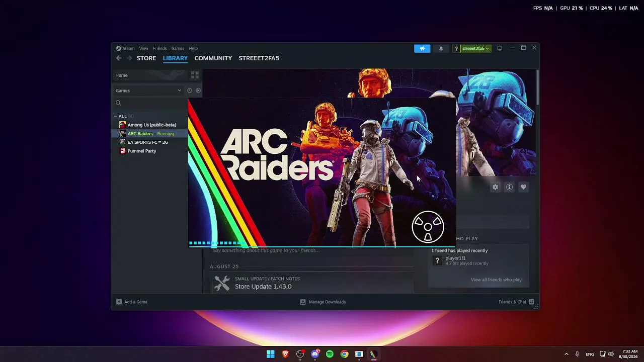Click the ENG language indicator
The height and width of the screenshot is (362, 644).
(590, 354)
